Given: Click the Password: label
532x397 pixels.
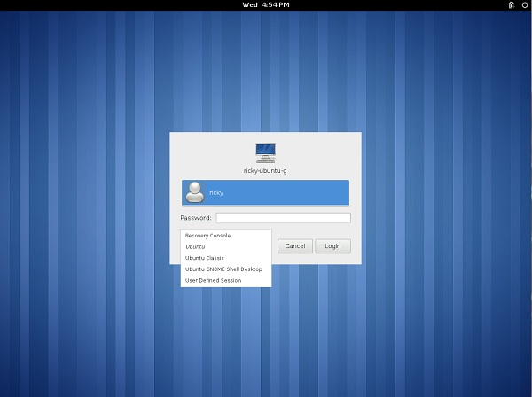Looking at the screenshot, I should [196, 218].
